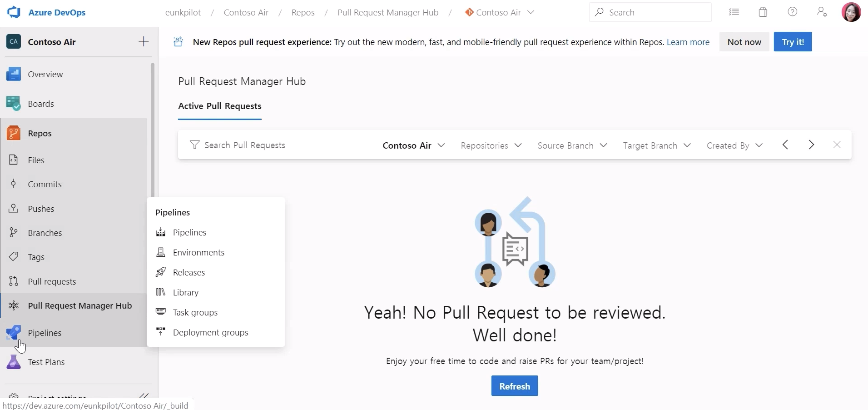Click the Pull Request Manager Hub icon
The image size is (868, 410).
pos(14,305)
